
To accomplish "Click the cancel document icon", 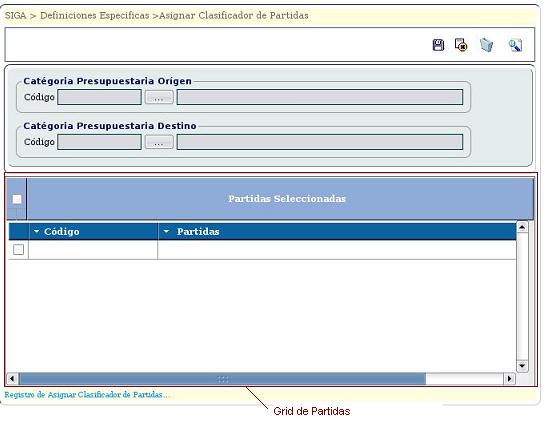I will pyautogui.click(x=461, y=45).
